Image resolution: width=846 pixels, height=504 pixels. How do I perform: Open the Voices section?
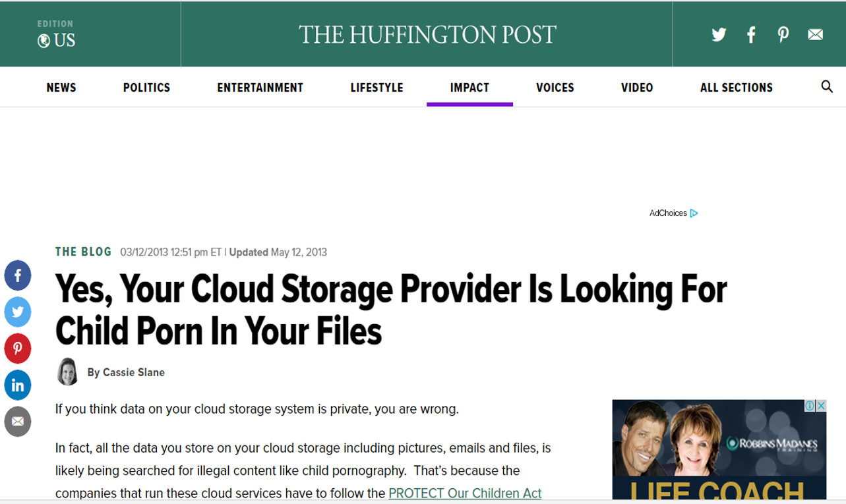[x=555, y=88]
